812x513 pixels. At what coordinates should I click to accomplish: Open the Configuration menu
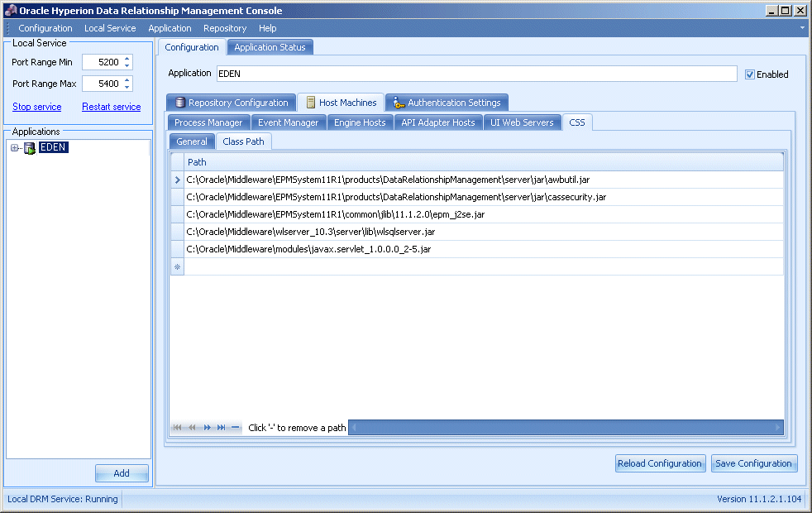(45, 28)
